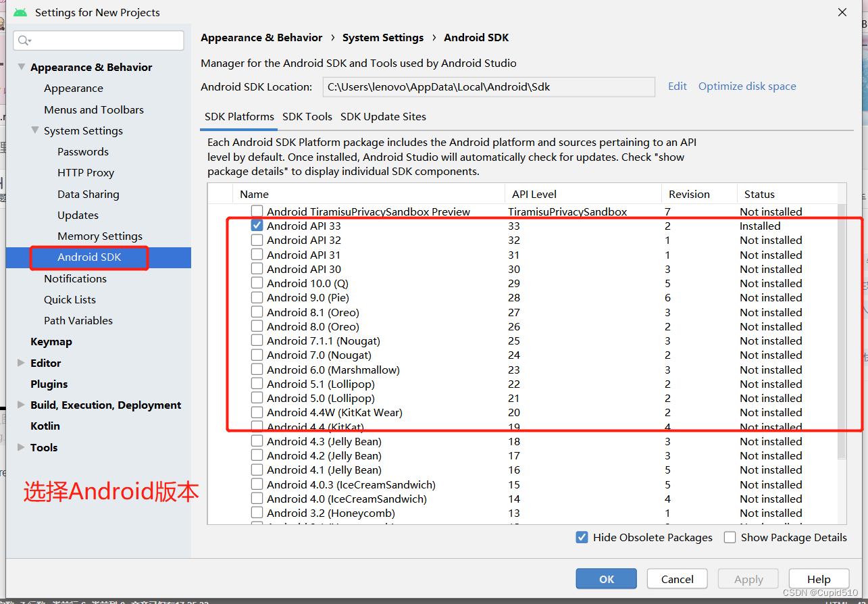Open Data Sharing settings

88,194
